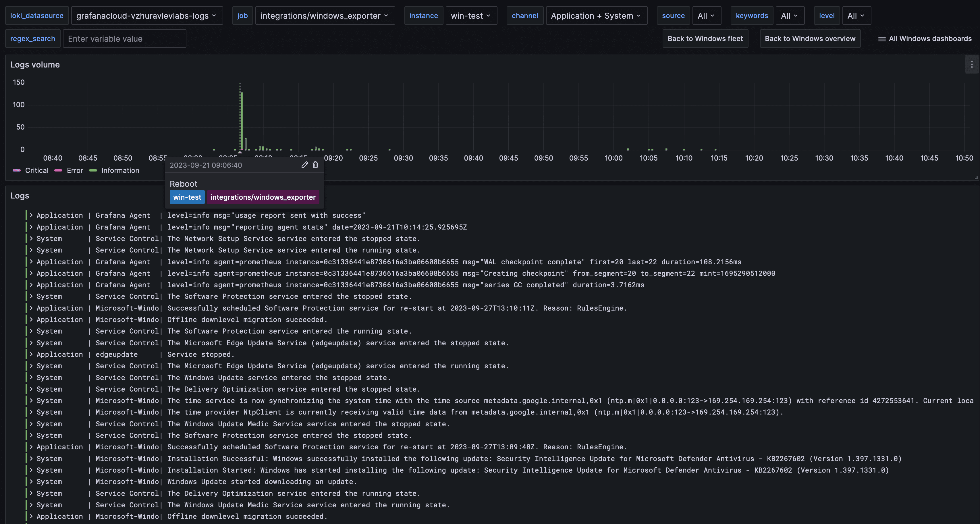Click the trash icon to delete the Reboot annotation
Screen dimensions: 980x524
[x=315, y=165]
